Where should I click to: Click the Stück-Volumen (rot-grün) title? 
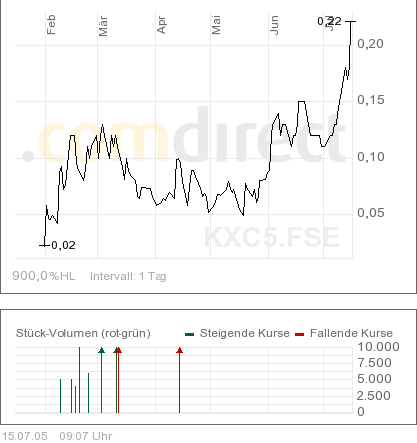click(x=83, y=333)
